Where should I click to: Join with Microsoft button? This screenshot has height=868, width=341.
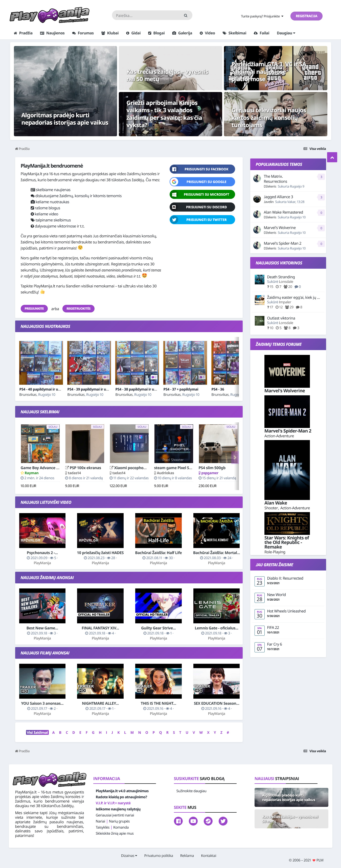coord(202,194)
